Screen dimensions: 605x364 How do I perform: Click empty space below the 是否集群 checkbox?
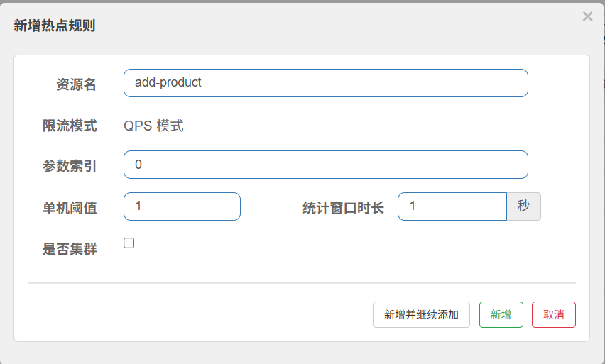click(213, 266)
